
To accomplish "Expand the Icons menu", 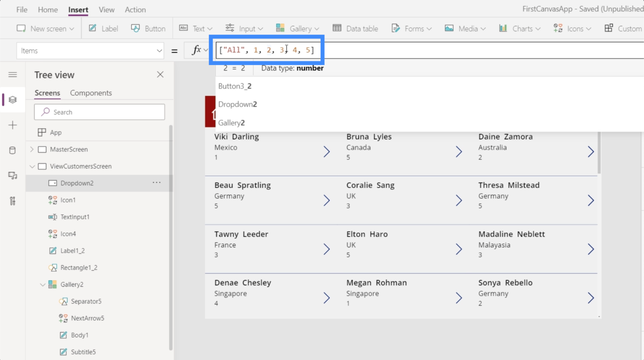I will tap(572, 28).
